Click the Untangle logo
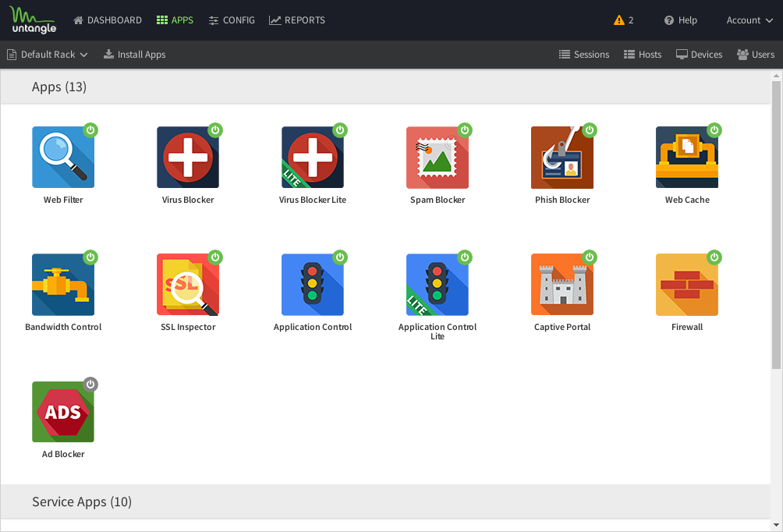Image resolution: width=783 pixels, height=532 pixels. pos(33,20)
